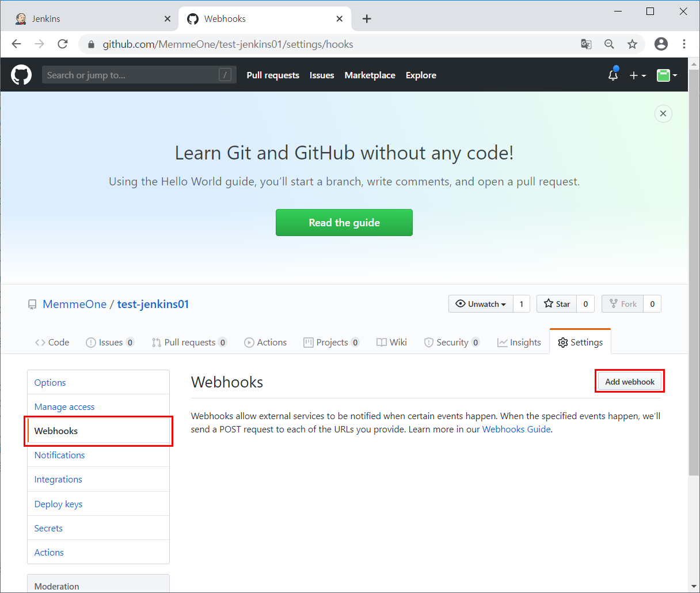Click browser back arrow
700x593 pixels.
(17, 44)
